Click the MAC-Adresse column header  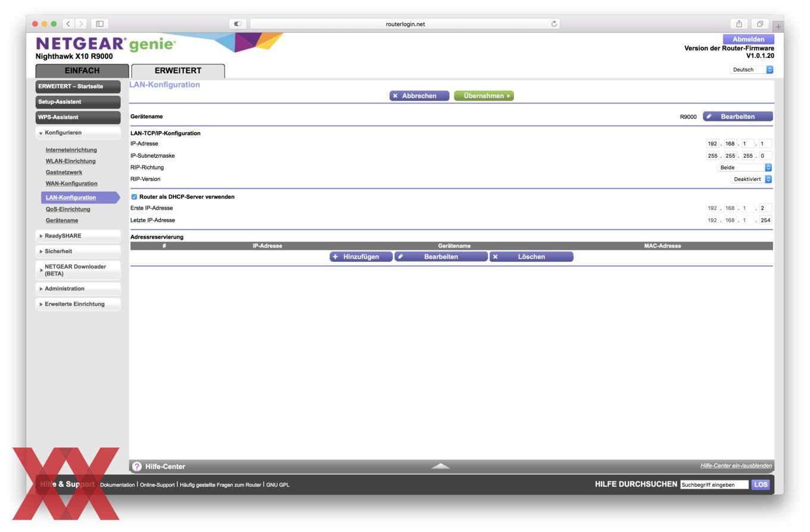click(662, 246)
